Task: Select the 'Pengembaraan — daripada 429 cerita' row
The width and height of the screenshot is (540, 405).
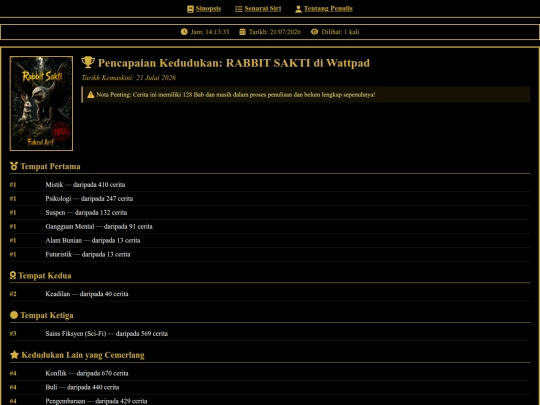Action: pos(270,400)
